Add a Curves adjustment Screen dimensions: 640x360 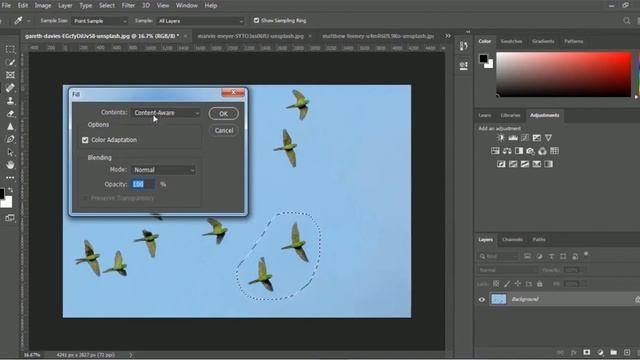click(x=524, y=138)
